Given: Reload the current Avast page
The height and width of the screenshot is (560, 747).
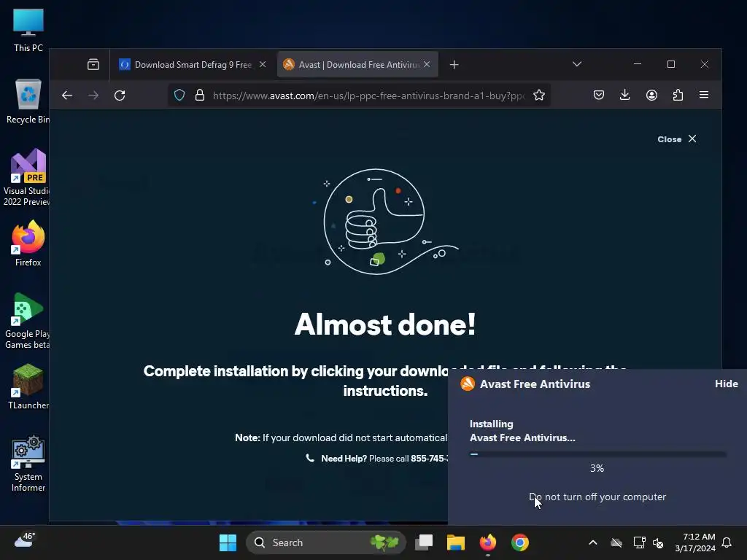Looking at the screenshot, I should click(x=120, y=96).
